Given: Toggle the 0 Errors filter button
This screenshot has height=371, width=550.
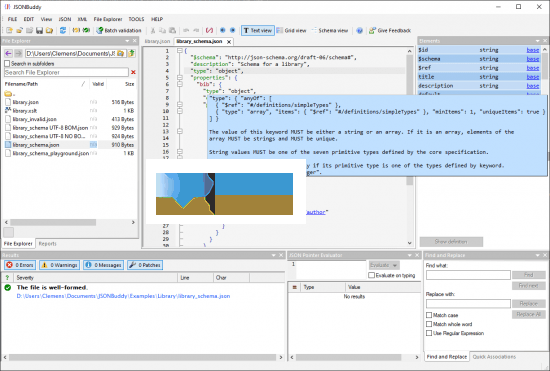Looking at the screenshot, I should tap(20, 265).
